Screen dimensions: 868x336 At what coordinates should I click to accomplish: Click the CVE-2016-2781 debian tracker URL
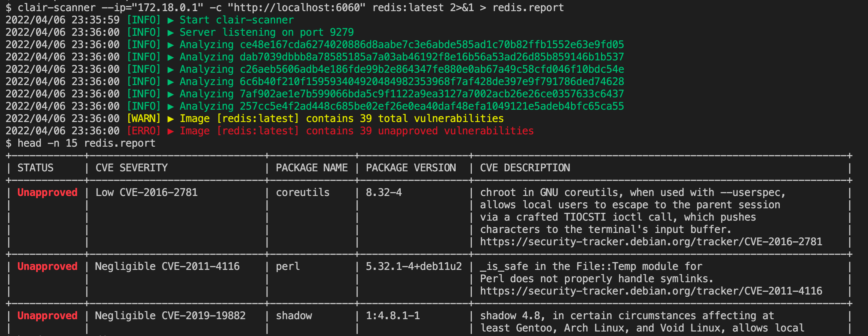click(651, 242)
